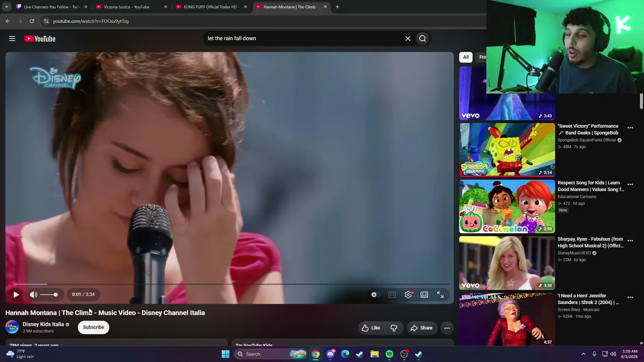Viewport: 644px width, 362px height.
Task: Adjust the volume slider
Action: (x=49, y=295)
